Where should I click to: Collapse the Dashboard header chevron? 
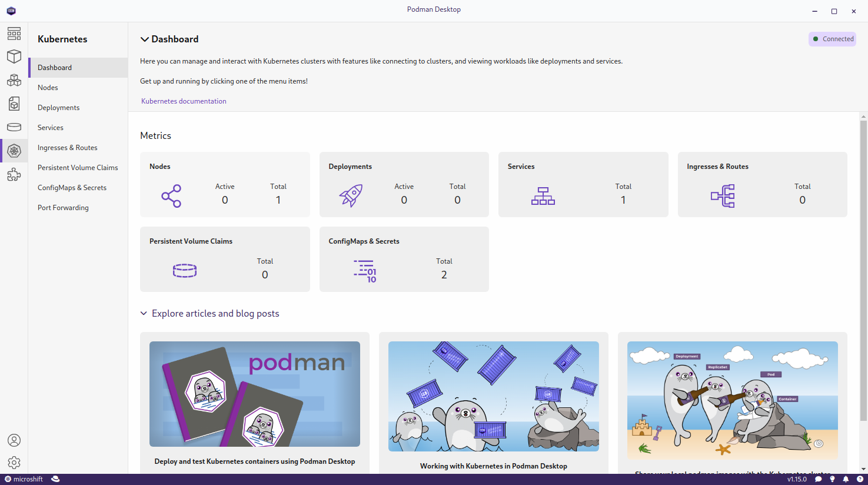click(144, 39)
